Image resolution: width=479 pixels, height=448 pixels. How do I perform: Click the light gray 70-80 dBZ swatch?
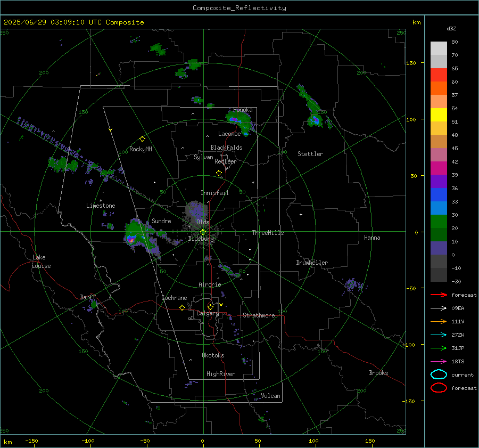(x=439, y=48)
